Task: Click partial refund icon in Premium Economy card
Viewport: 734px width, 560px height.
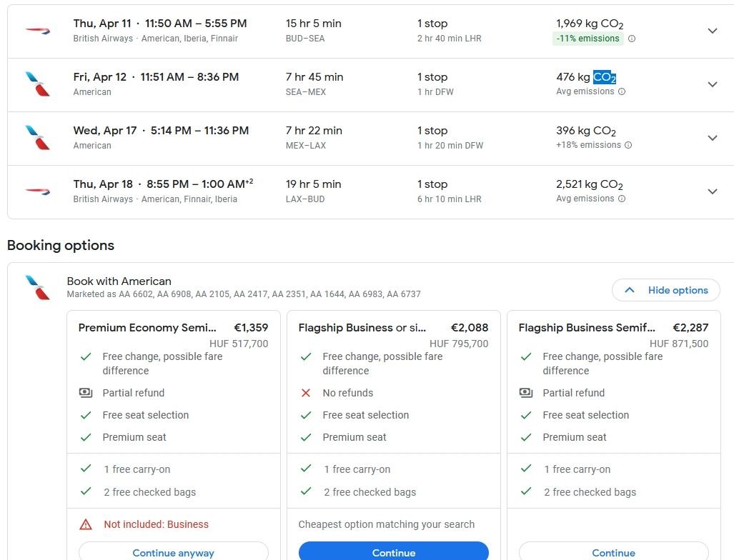Action: point(86,393)
